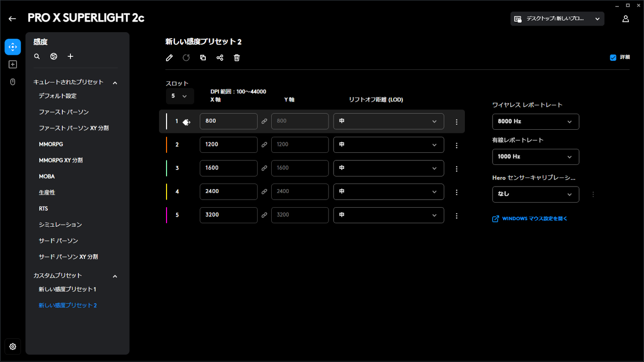Select the MOBA curated preset
644x362 pixels.
(x=47, y=176)
